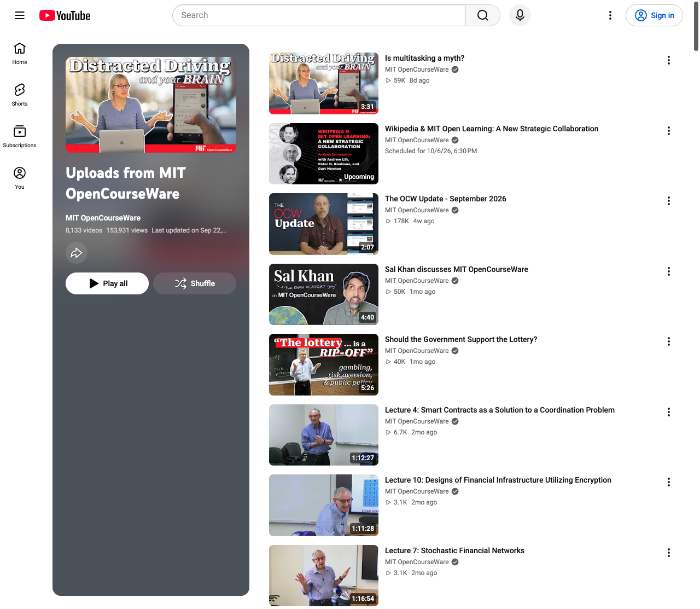The width and height of the screenshot is (700, 609).
Task: Click the Sign in button
Action: 654,15
